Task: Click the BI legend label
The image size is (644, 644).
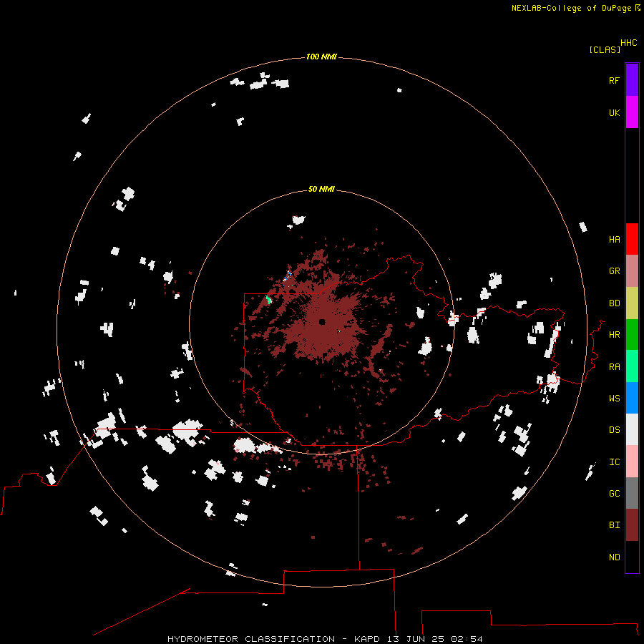Action: pyautogui.click(x=614, y=525)
